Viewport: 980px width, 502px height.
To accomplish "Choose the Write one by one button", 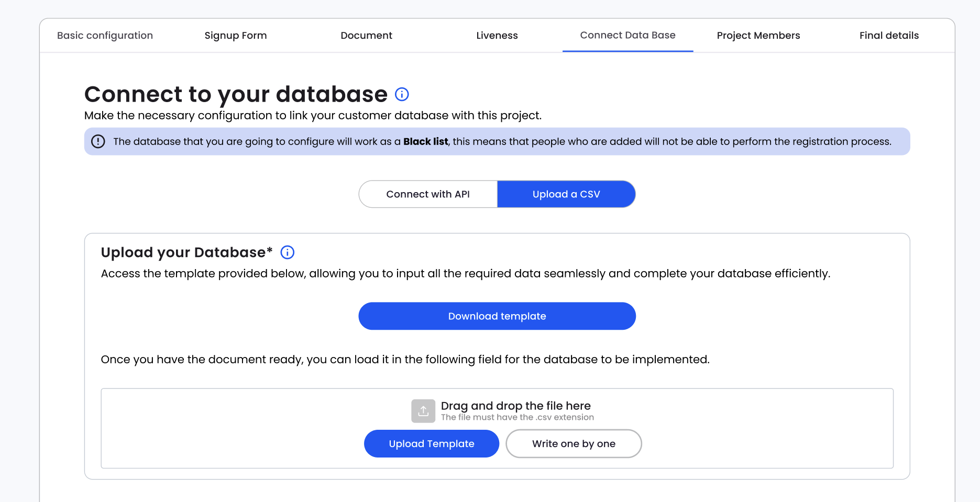I will pyautogui.click(x=574, y=444).
